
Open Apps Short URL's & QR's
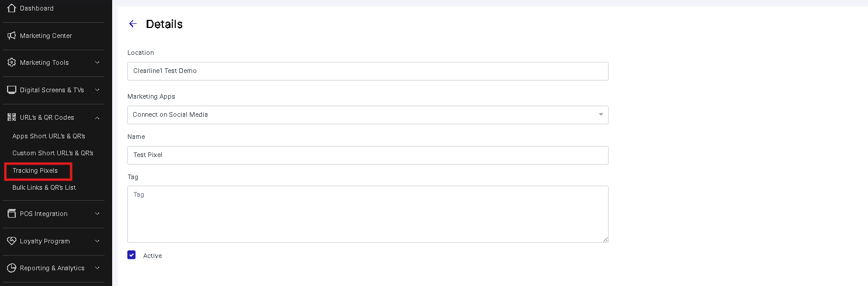click(49, 136)
